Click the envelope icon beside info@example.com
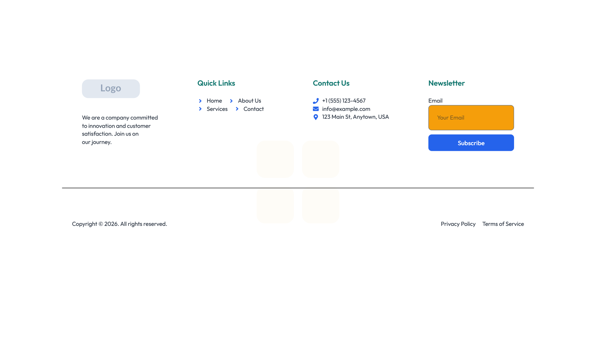 [x=316, y=108]
